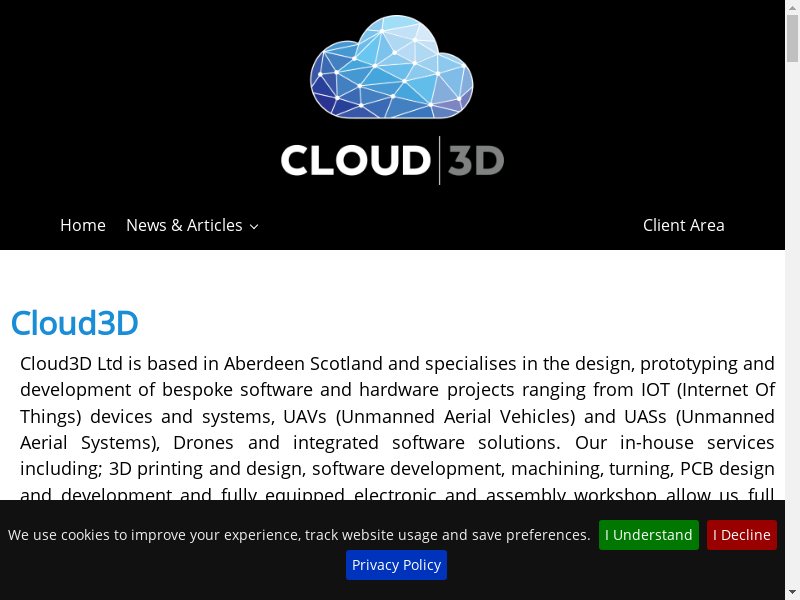Open the Home menu item

click(x=83, y=225)
